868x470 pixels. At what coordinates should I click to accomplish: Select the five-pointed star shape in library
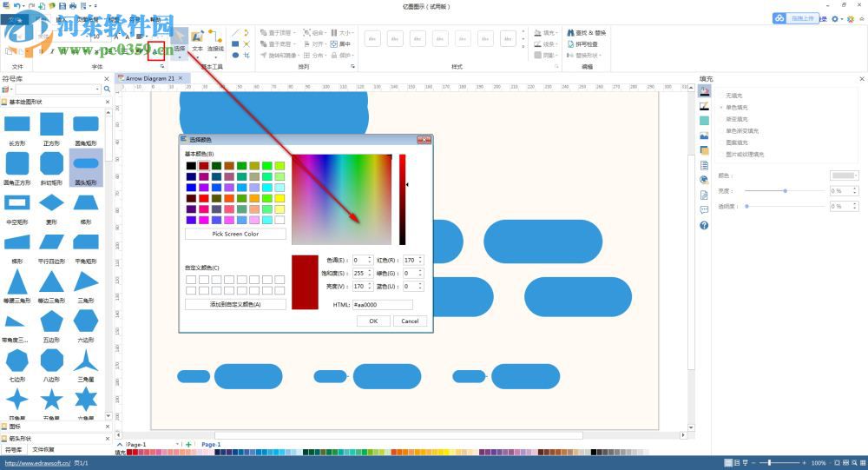pos(51,399)
